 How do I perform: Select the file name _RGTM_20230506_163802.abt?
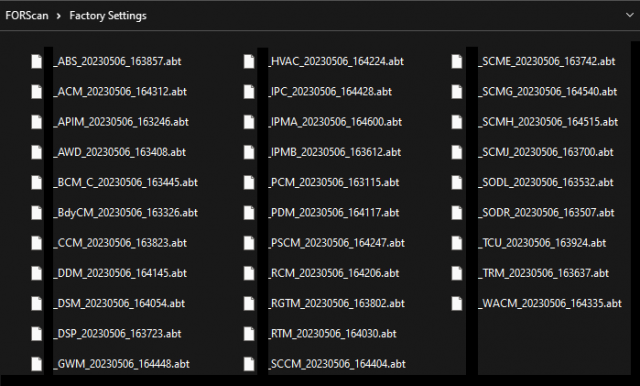[337, 303]
